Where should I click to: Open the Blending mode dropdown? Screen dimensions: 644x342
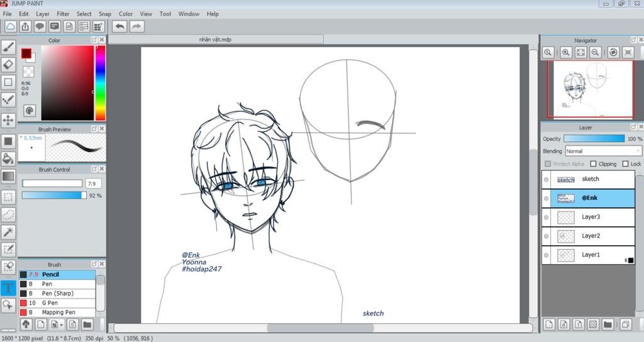point(603,151)
